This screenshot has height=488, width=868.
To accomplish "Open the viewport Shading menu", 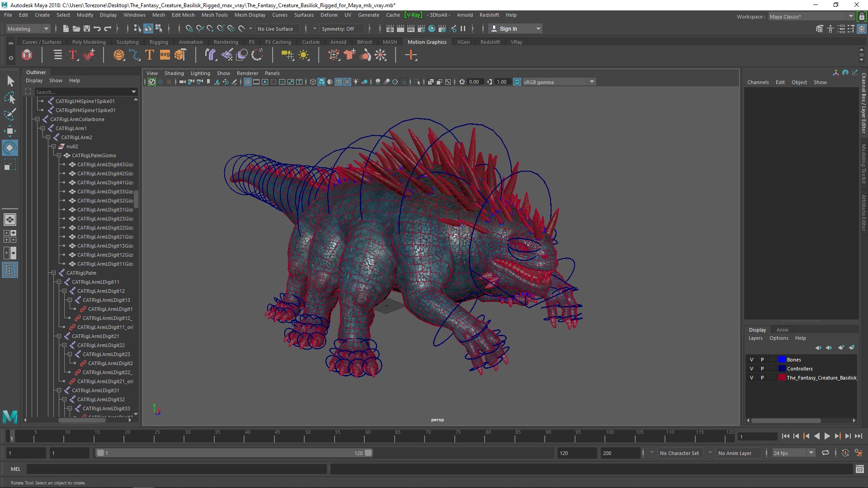I will click(x=174, y=73).
